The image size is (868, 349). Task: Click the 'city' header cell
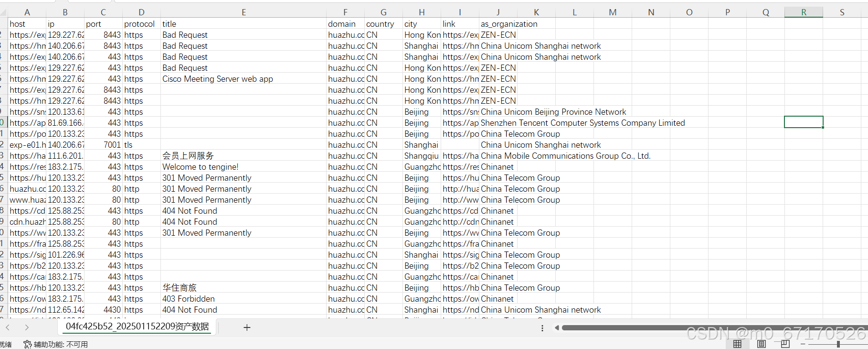point(422,24)
